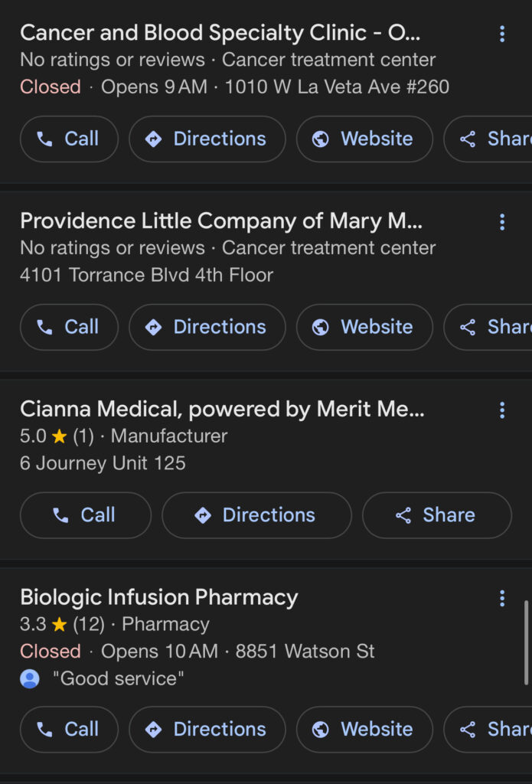Get directions to 1010 W La Veta Ave clinic
This screenshot has height=784, width=532.
click(207, 139)
